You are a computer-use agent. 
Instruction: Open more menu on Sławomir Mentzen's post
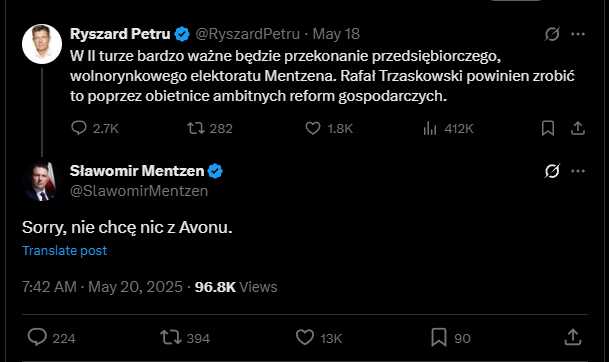click(578, 171)
